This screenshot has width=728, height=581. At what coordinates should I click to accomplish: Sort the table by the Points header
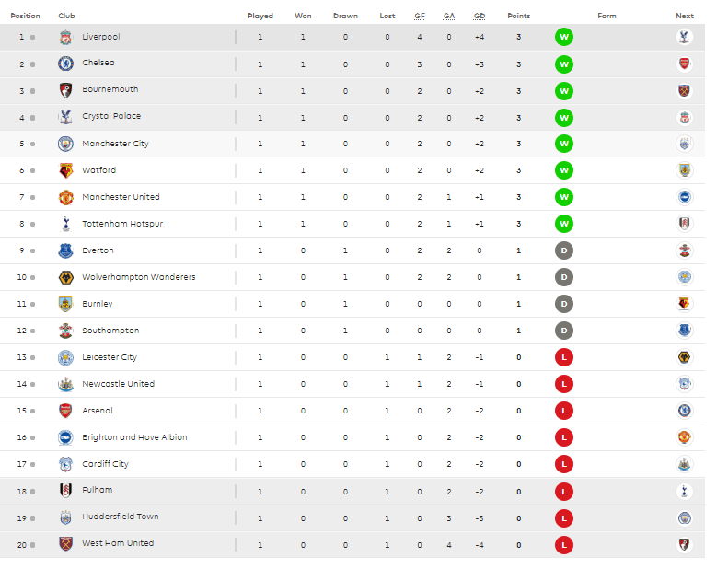518,16
